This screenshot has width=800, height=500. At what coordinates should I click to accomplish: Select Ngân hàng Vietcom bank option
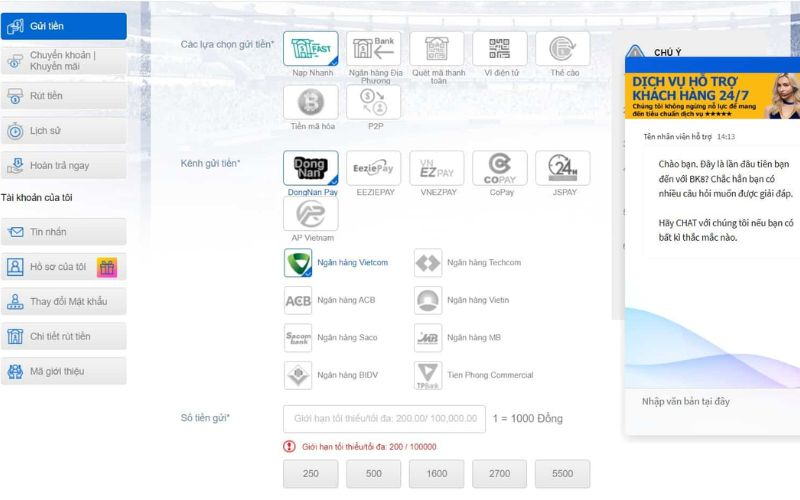click(x=298, y=263)
